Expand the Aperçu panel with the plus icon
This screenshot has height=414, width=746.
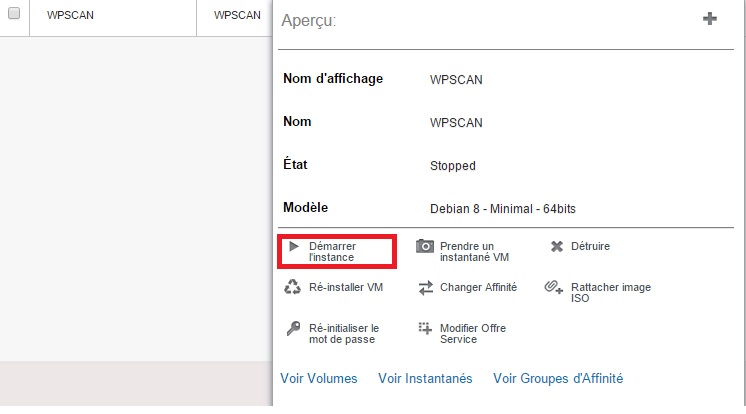[710, 18]
